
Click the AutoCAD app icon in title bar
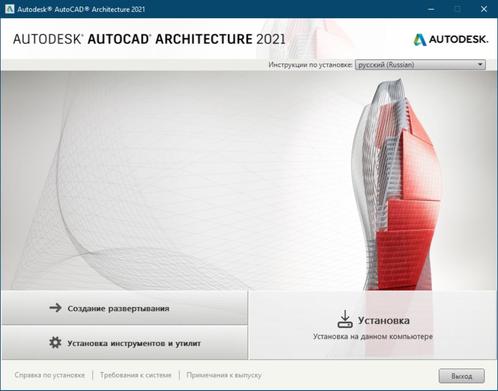coord(9,9)
